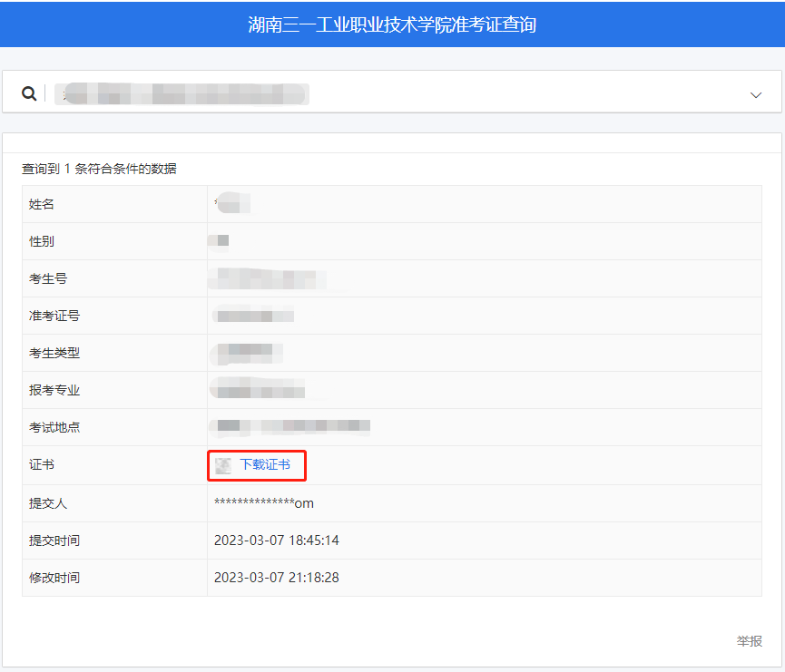Open the certificate thumbnail beside 下载证书

click(222, 465)
